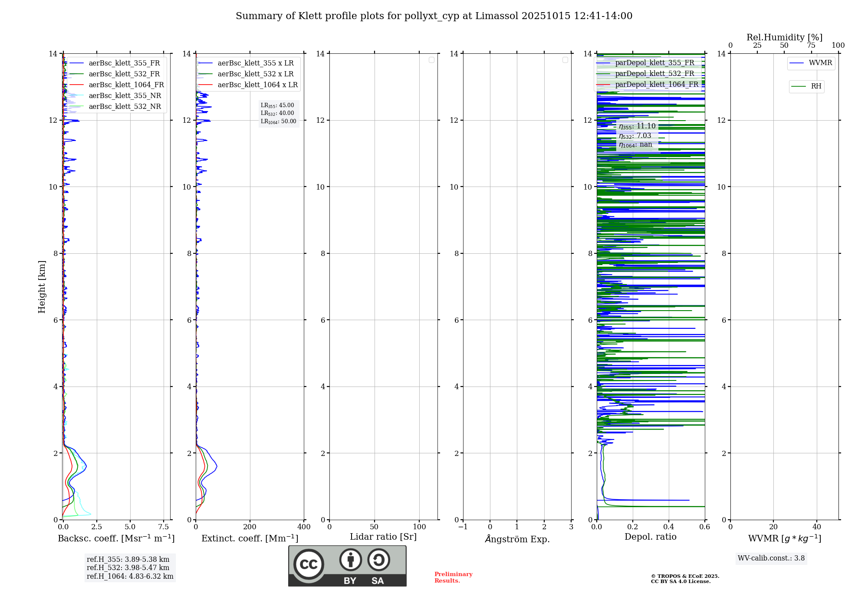This screenshot has height=590, width=868.
Task: Select the parDepol_klett_532_FR legend entry
Action: [654, 73]
